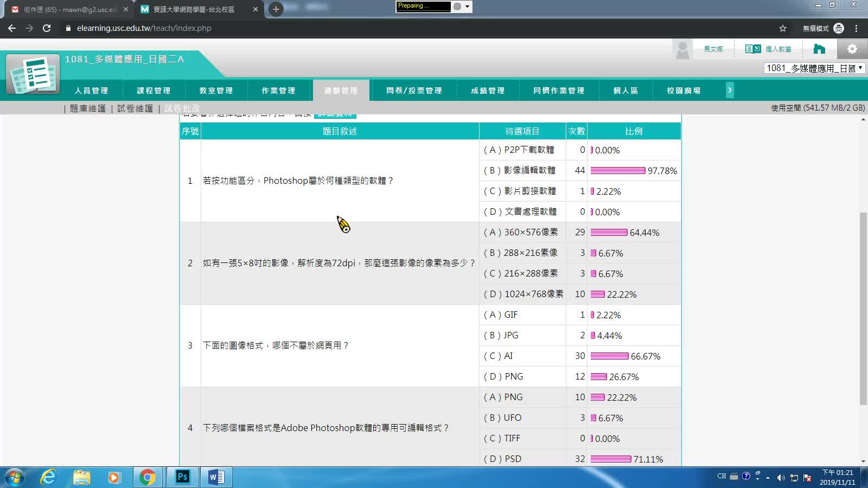Open the 校園廣場 menu

(x=684, y=91)
